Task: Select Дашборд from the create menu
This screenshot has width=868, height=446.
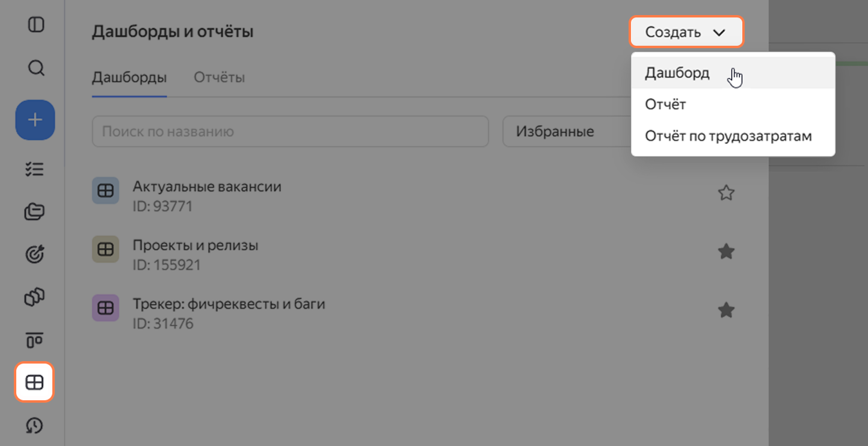Action: pos(733,73)
